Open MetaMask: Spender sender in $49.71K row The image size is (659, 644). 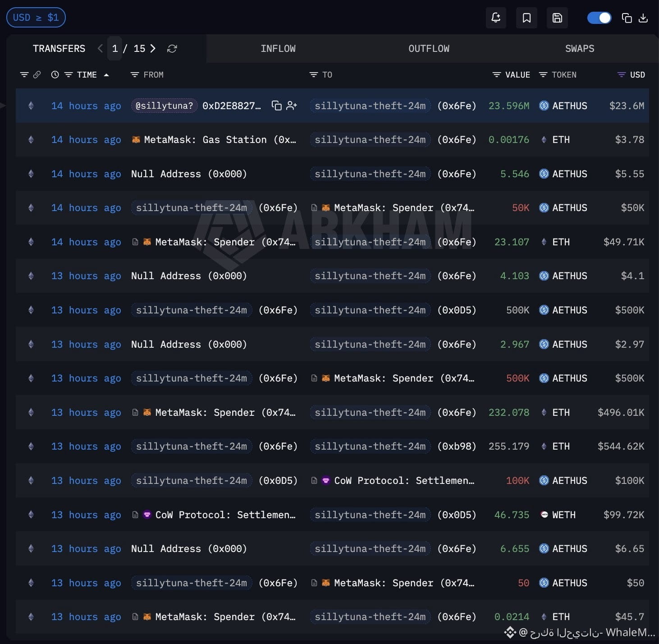pos(220,242)
